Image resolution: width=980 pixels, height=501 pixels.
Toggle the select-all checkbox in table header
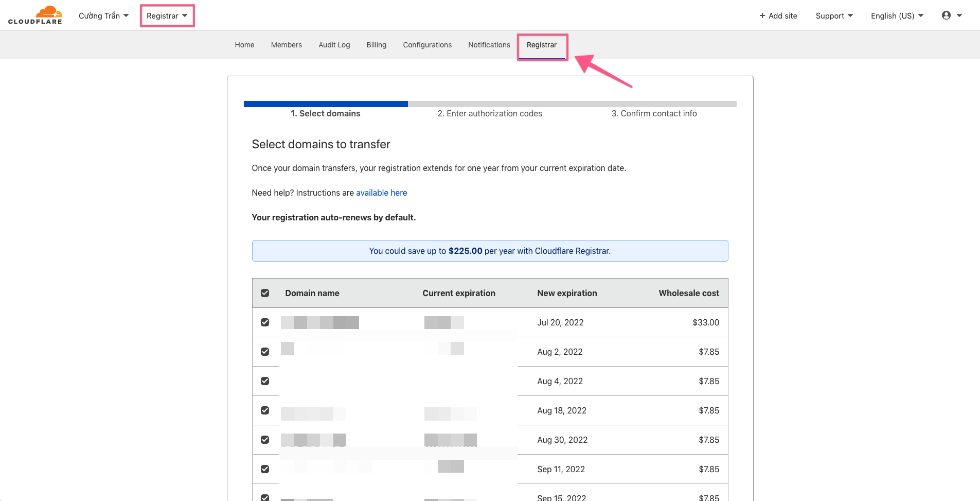(265, 293)
